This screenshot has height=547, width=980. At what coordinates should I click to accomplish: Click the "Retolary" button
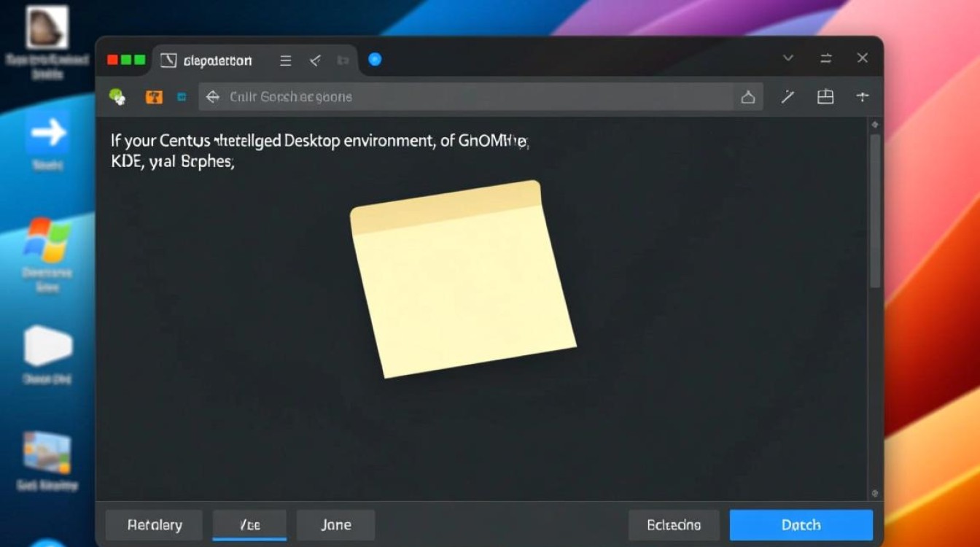155,525
